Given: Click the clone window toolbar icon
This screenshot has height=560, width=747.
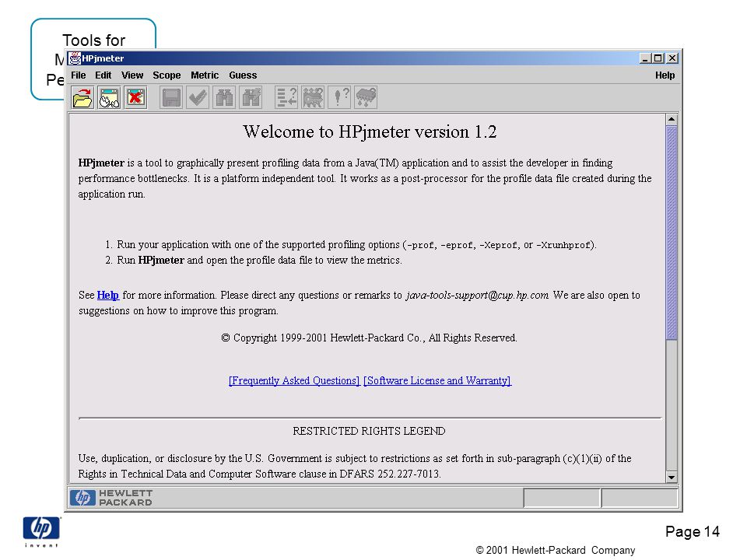Looking at the screenshot, I should pyautogui.click(x=109, y=98).
